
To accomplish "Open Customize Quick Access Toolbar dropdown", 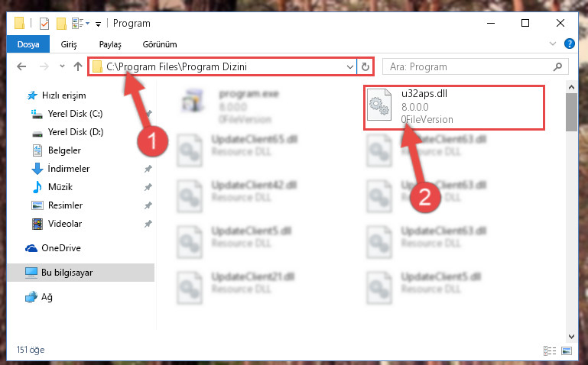I will [98, 24].
